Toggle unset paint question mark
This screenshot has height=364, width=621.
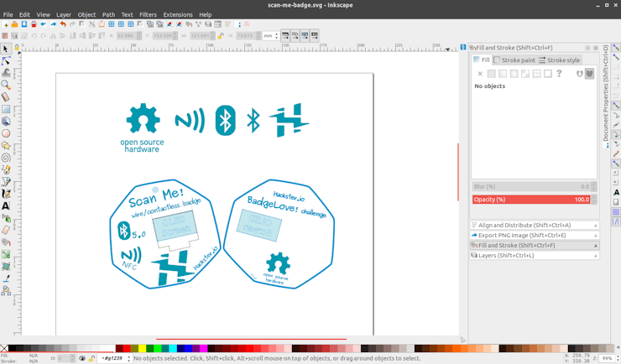[x=559, y=74]
